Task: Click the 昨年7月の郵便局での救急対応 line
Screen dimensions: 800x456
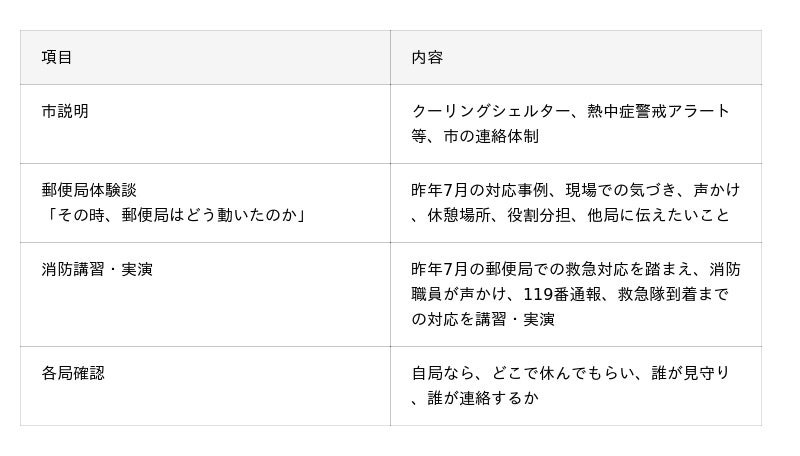Action: click(576, 269)
